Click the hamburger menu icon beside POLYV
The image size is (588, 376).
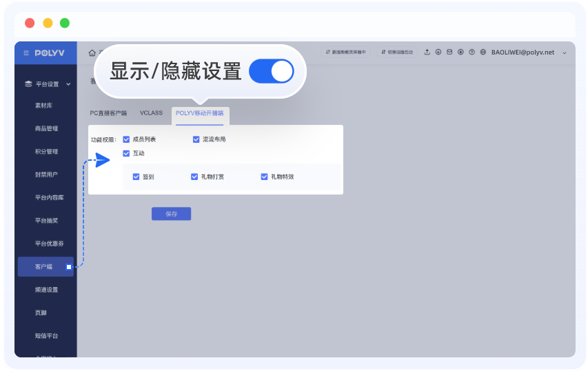pos(26,52)
